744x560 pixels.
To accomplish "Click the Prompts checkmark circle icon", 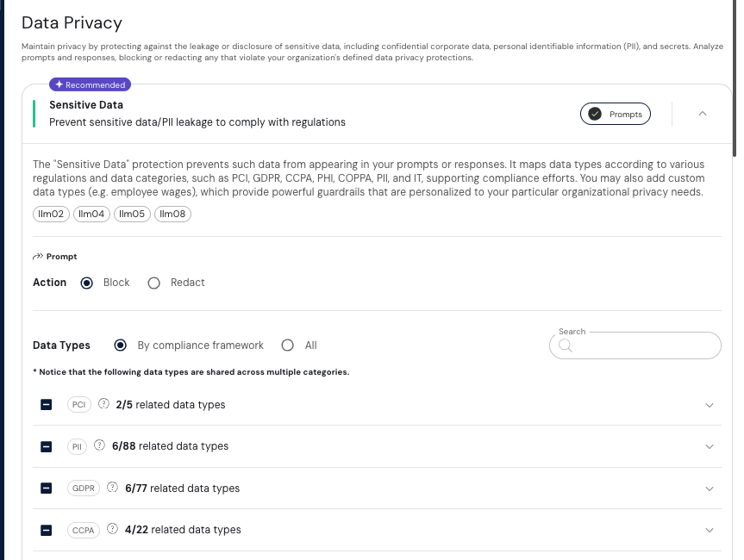I will pyautogui.click(x=595, y=114).
